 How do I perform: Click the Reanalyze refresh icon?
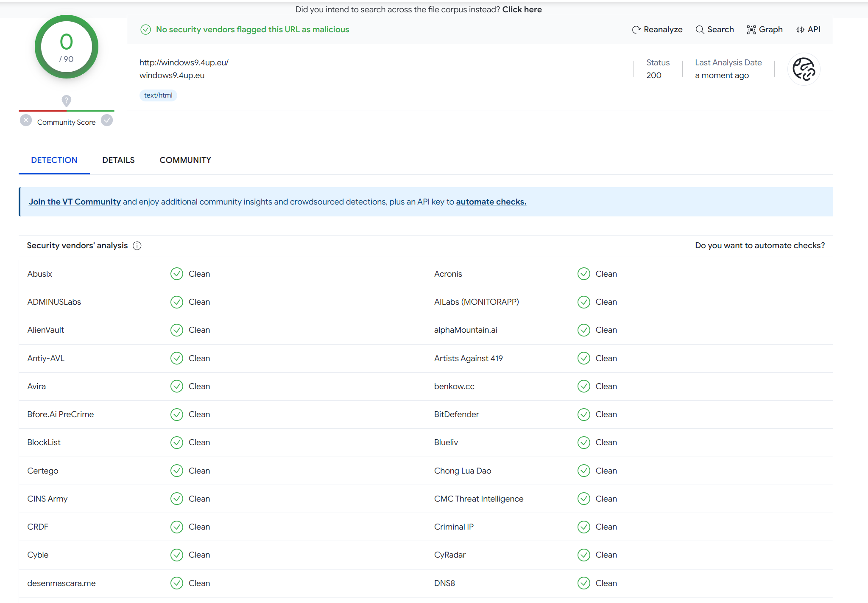point(636,30)
